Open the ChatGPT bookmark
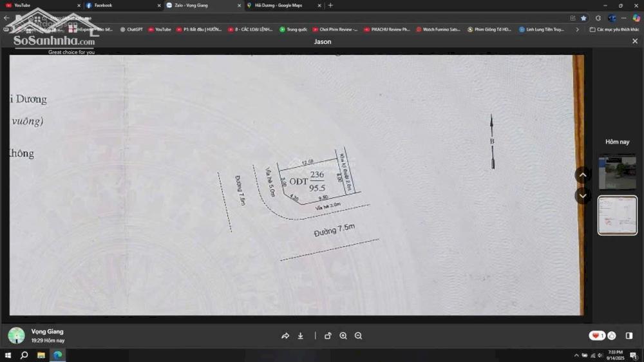 coord(131,29)
